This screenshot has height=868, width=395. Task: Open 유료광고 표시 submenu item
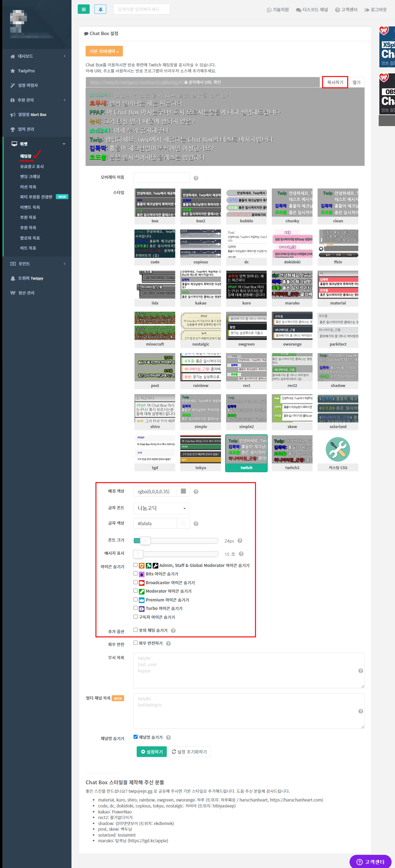tap(32, 167)
